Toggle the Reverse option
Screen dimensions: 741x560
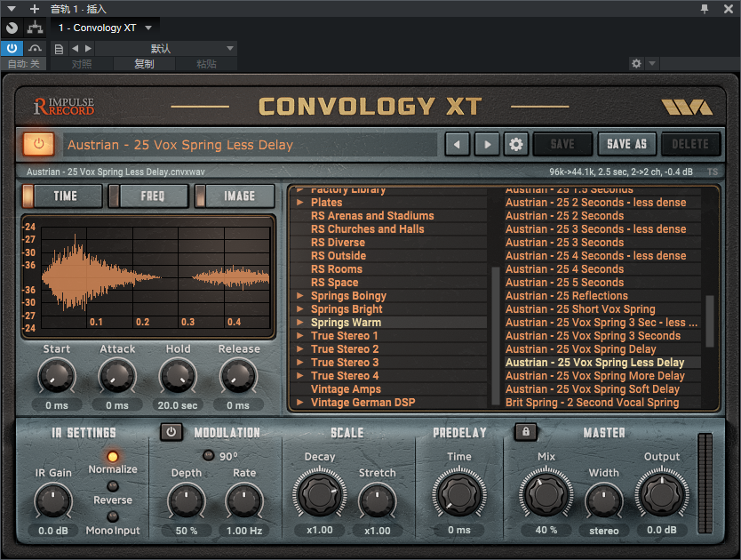pyautogui.click(x=113, y=486)
